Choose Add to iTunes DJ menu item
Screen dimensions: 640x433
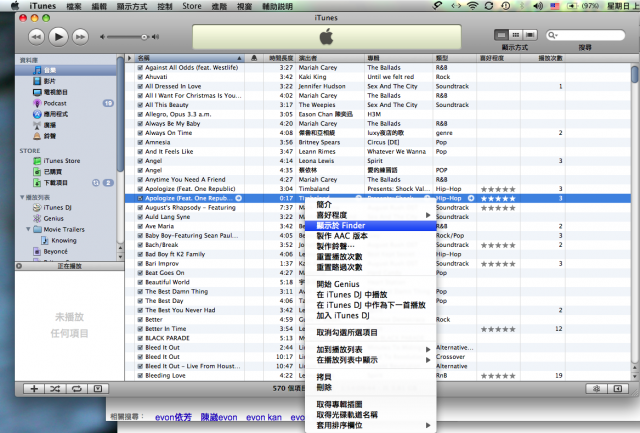click(371, 315)
